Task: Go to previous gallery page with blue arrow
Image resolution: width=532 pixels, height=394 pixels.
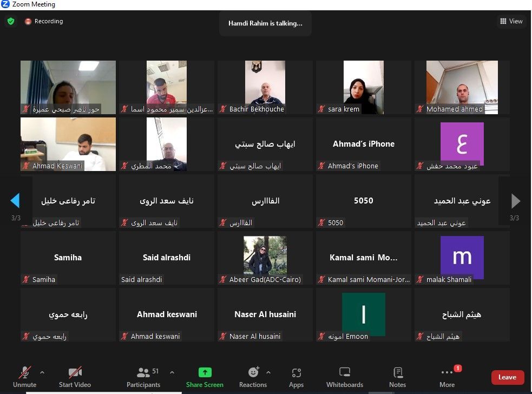Action: coord(15,201)
